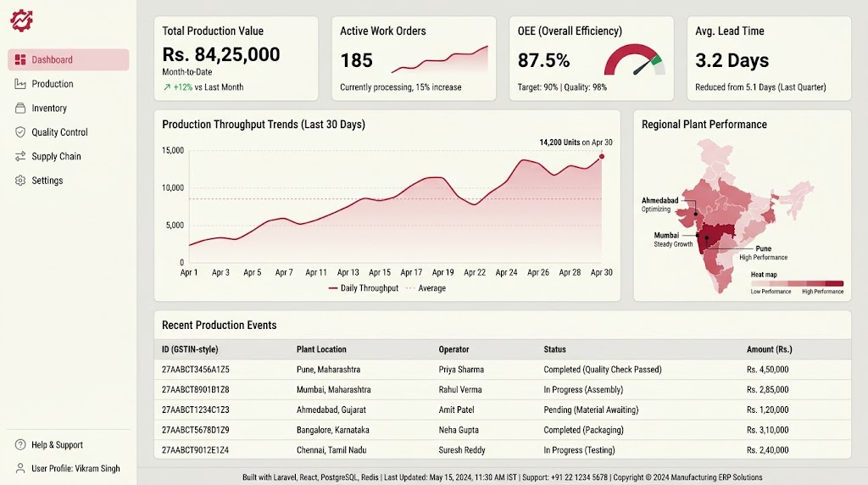Toggle Average legend entry

[426, 288]
